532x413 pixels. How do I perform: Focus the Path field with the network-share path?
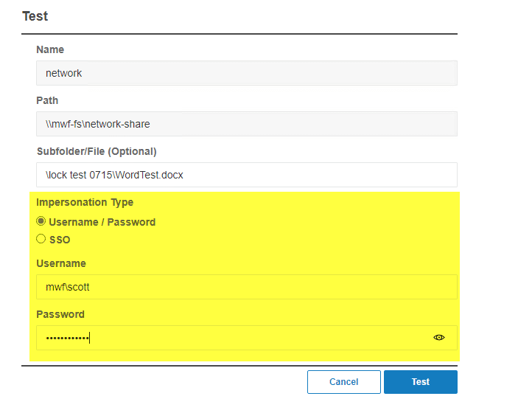[x=246, y=124]
